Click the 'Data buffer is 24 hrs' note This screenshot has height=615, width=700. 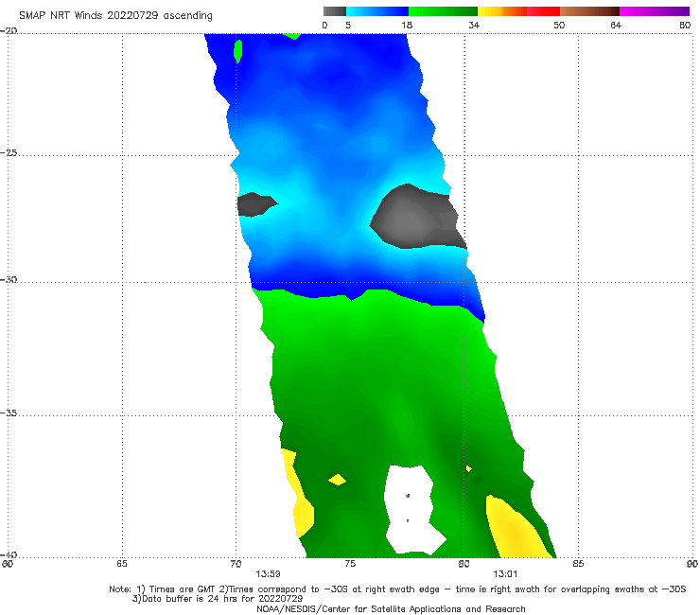click(x=218, y=599)
